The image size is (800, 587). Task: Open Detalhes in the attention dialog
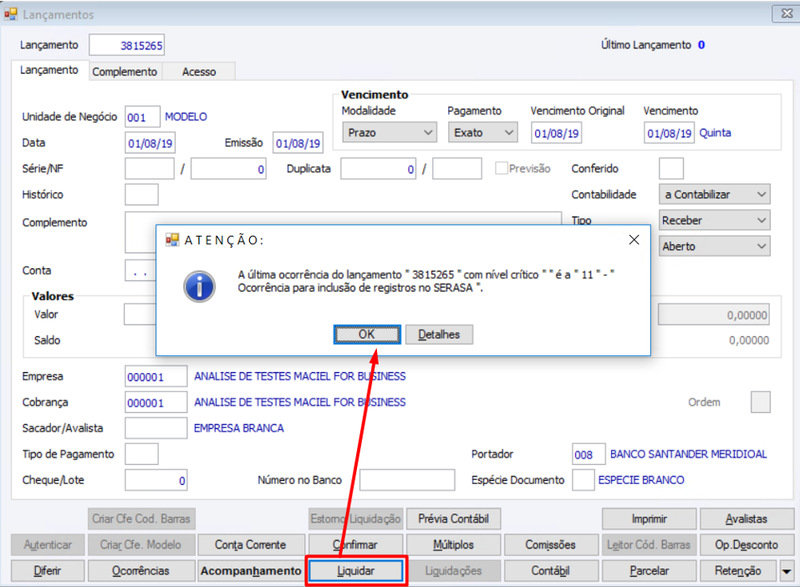[x=439, y=335]
